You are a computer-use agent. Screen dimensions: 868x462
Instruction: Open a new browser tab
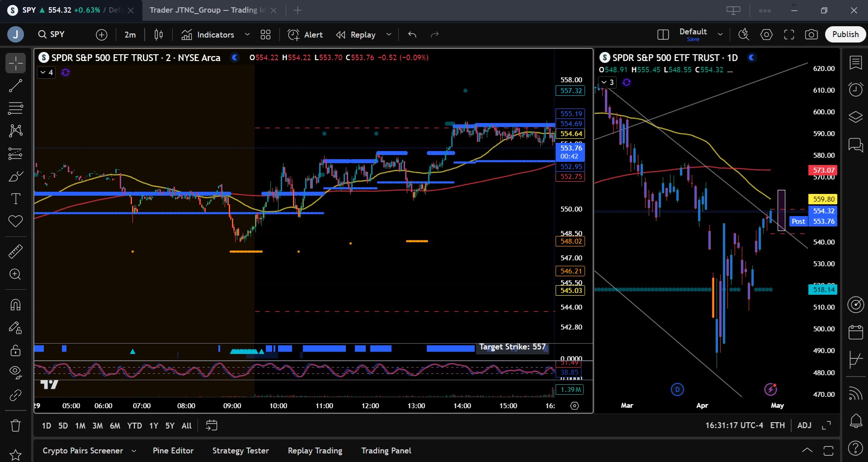coord(297,10)
